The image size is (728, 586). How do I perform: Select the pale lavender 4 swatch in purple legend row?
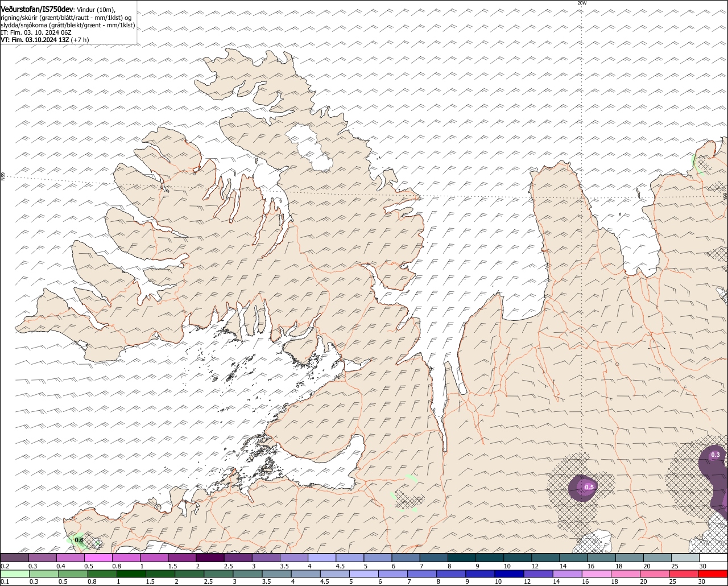[x=322, y=558]
